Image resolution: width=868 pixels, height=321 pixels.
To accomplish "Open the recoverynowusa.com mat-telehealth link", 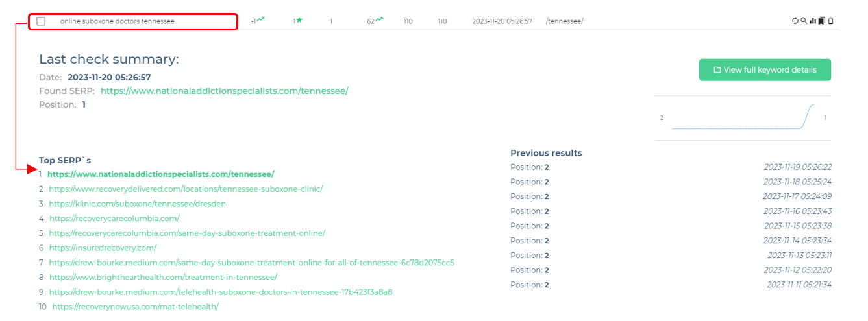I will [135, 307].
